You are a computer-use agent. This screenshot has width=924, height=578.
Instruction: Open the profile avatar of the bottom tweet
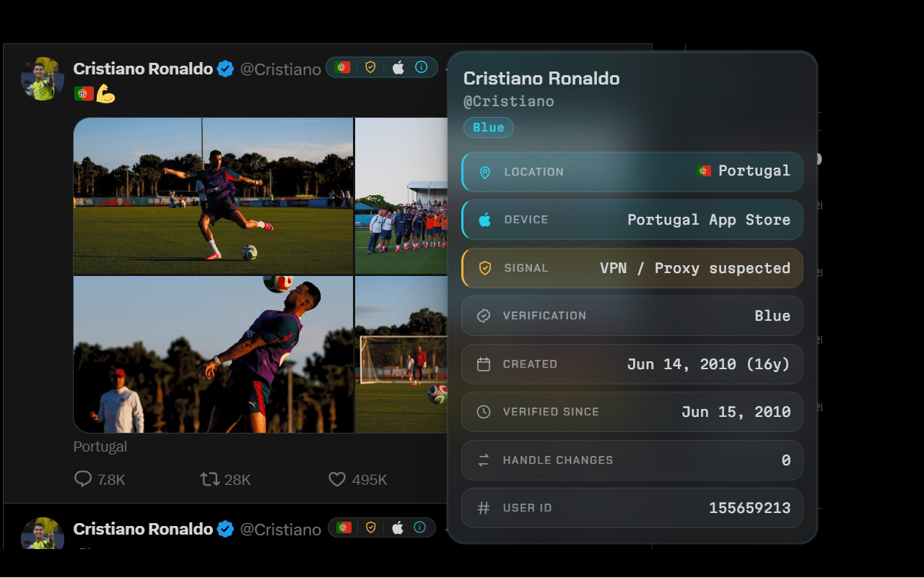[43, 533]
